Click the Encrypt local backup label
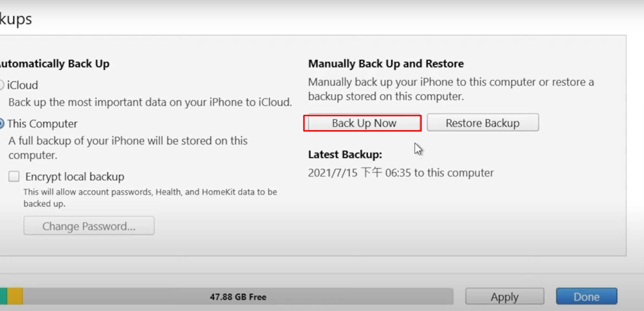644x311 pixels. (x=75, y=177)
